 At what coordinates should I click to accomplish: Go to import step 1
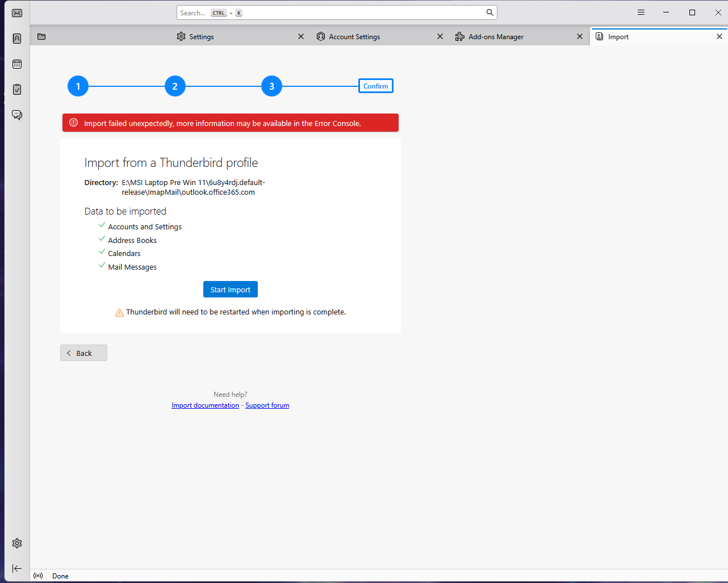(x=78, y=86)
